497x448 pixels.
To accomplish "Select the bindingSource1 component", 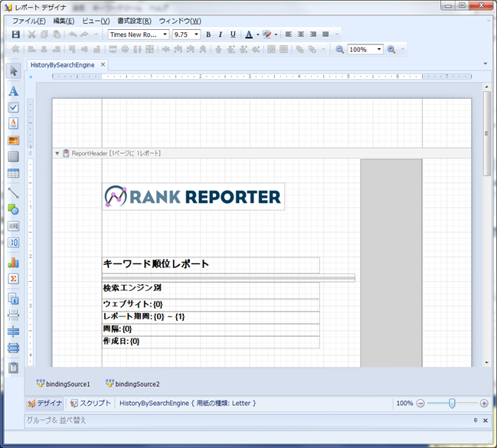I will pyautogui.click(x=63, y=384).
